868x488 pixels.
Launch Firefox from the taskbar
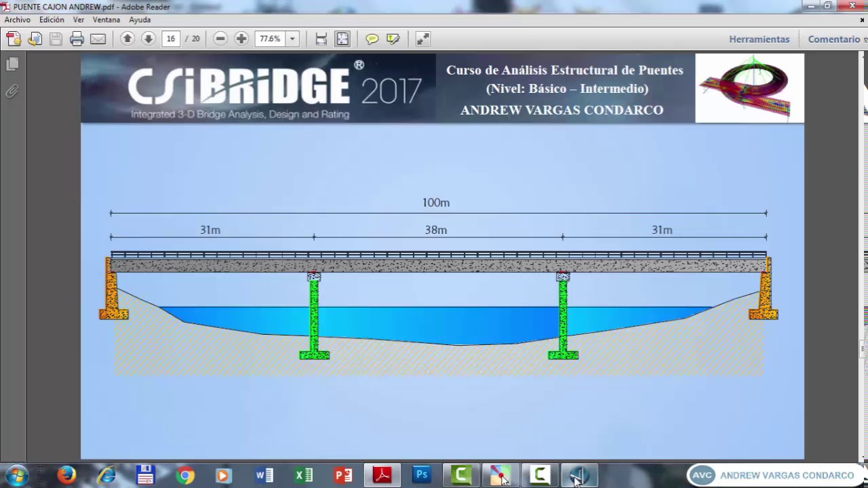click(66, 475)
